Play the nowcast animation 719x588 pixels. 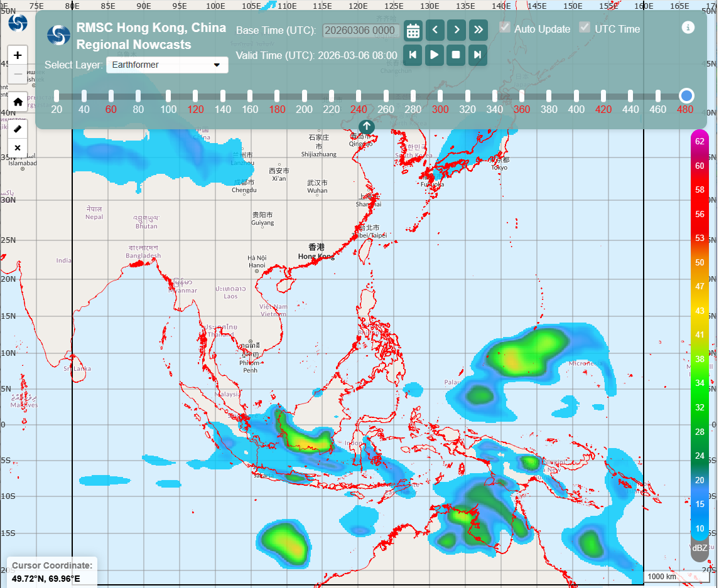(435, 55)
